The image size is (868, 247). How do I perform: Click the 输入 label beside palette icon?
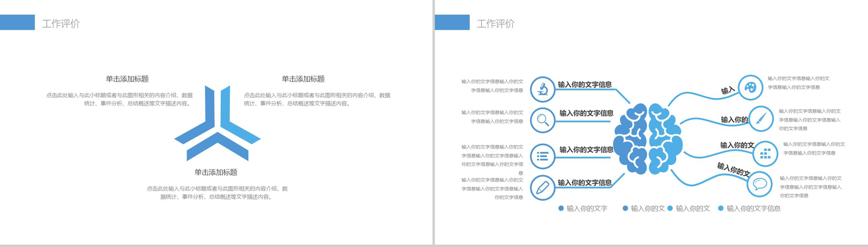pyautogui.click(x=728, y=91)
